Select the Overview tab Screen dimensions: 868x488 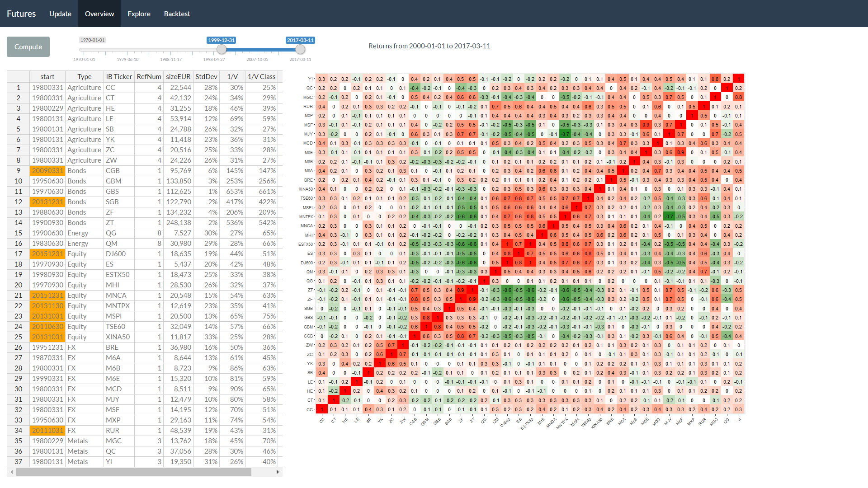point(99,14)
